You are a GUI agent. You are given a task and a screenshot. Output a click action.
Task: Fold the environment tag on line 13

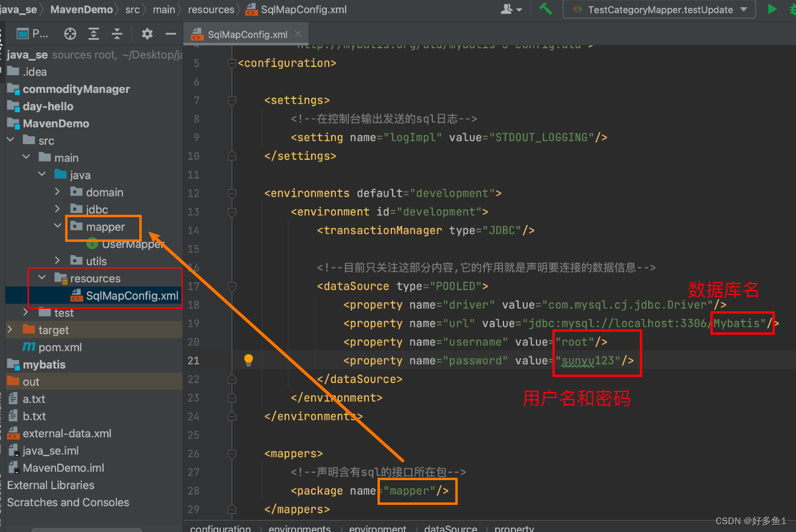(232, 212)
